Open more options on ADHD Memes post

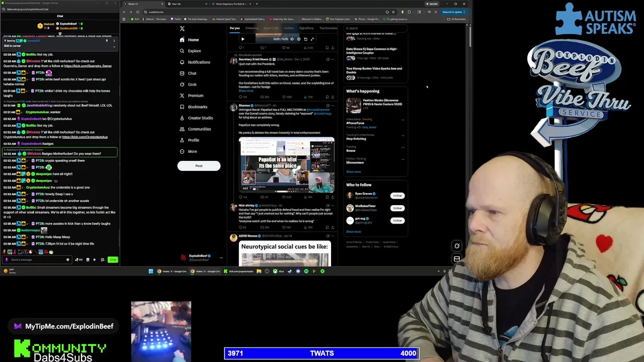click(x=333, y=236)
